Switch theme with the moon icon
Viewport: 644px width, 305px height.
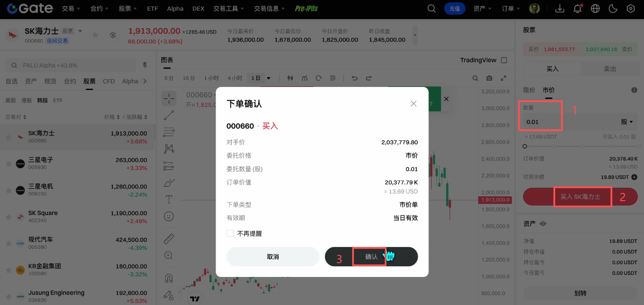tap(613, 8)
